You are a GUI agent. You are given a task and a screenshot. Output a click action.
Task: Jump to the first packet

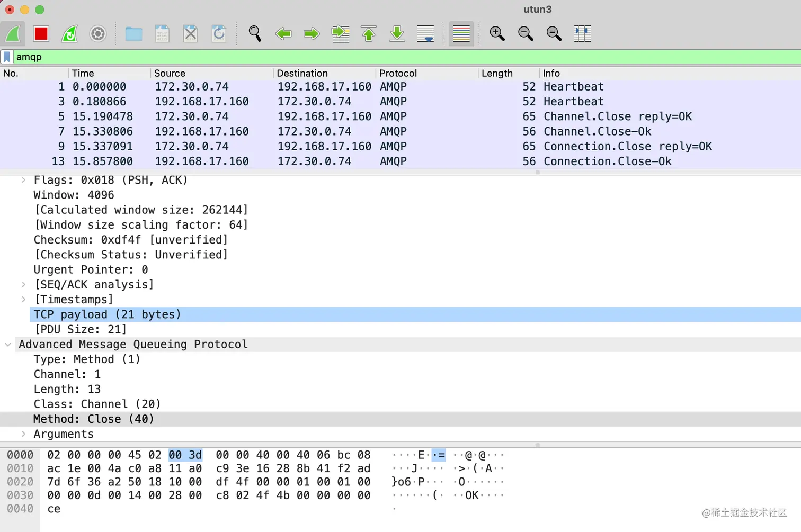click(x=369, y=34)
